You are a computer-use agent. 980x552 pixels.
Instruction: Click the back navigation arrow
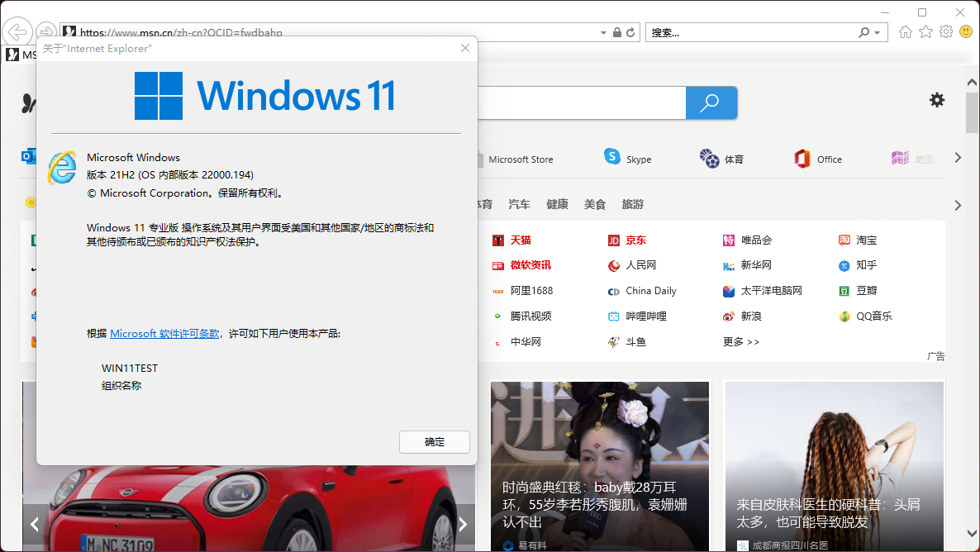coord(17,31)
